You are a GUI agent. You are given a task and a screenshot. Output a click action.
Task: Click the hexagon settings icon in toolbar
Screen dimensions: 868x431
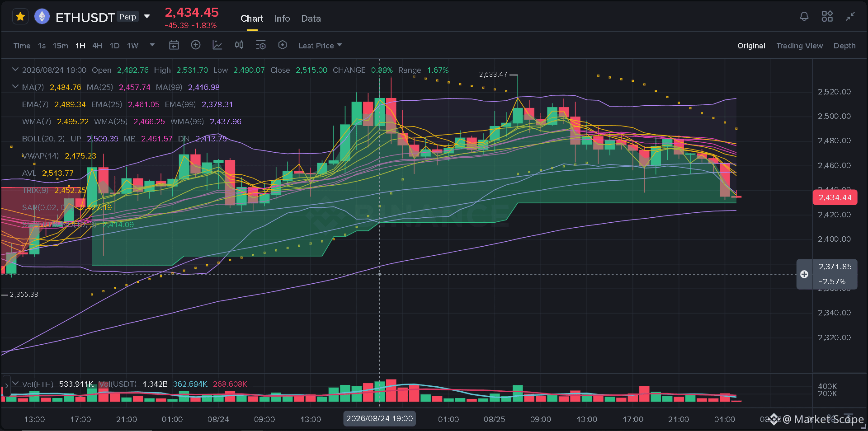tap(283, 45)
